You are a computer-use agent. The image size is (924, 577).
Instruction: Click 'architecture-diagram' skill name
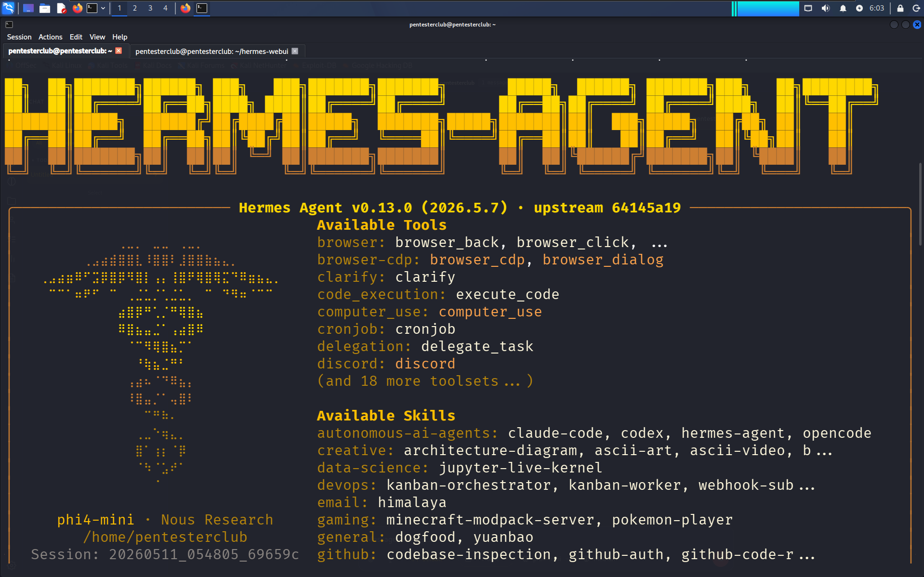490,450
